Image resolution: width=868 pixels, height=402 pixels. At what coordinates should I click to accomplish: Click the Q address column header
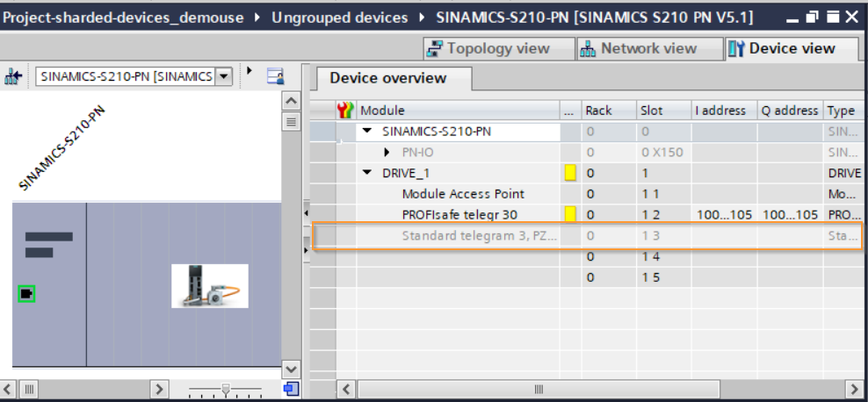tap(791, 111)
